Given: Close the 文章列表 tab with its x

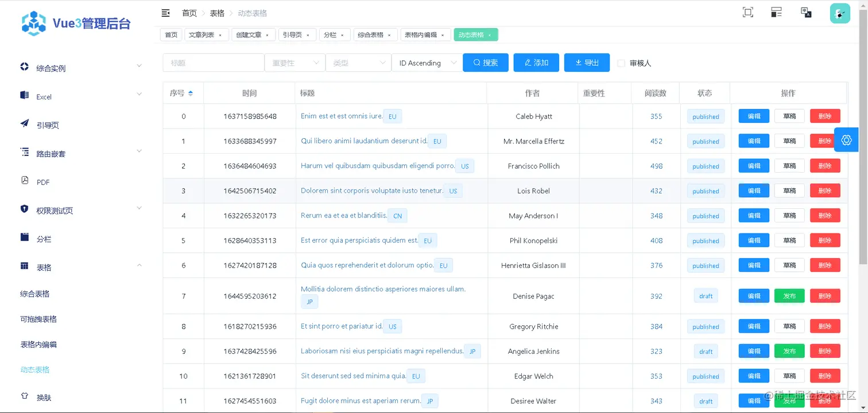Looking at the screenshot, I should 220,35.
